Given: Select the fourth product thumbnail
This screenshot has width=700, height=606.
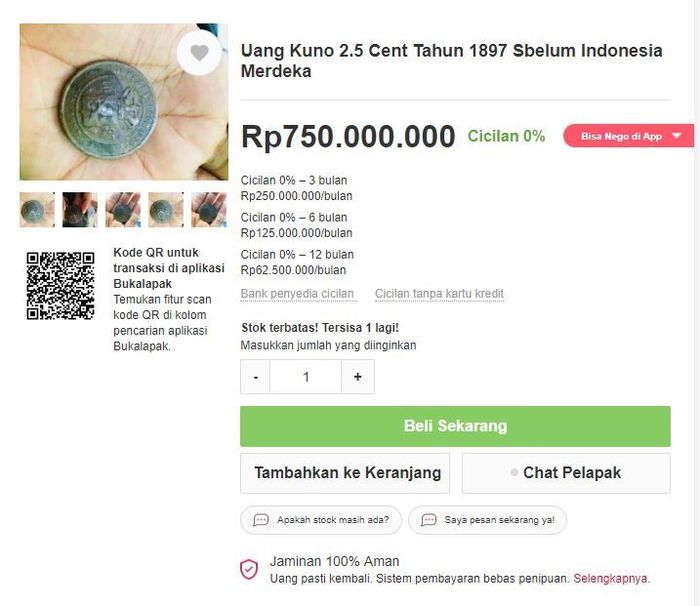Looking at the screenshot, I should 166,210.
